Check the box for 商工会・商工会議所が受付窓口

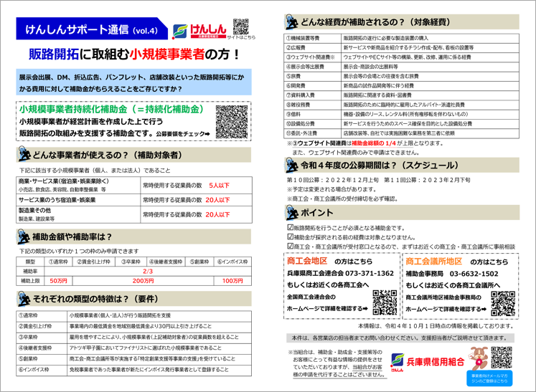(290, 246)
